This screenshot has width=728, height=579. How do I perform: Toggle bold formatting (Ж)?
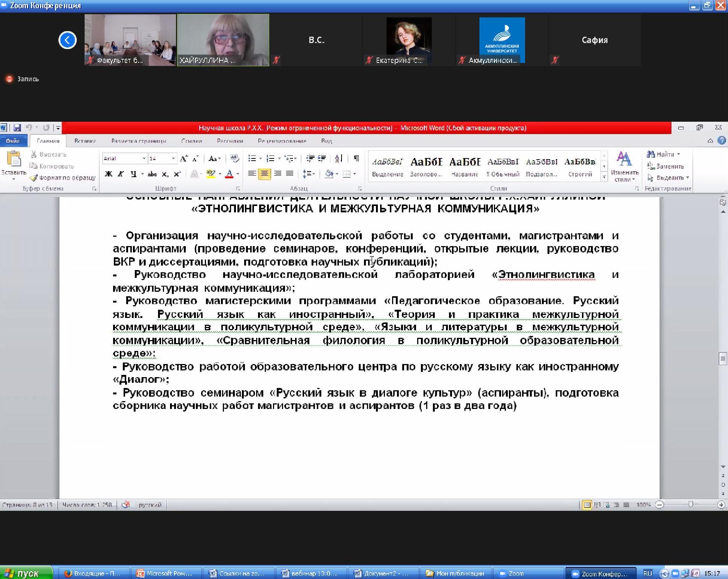(109, 174)
